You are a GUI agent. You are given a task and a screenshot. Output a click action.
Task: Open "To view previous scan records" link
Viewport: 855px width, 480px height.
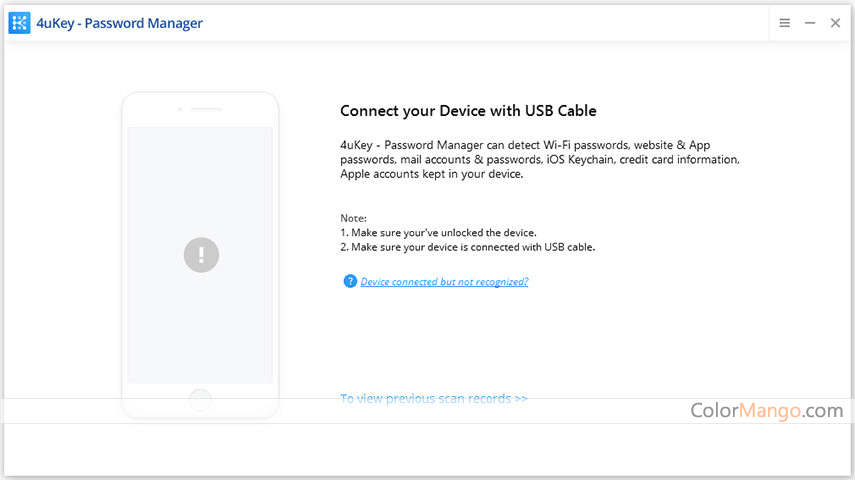coord(433,398)
